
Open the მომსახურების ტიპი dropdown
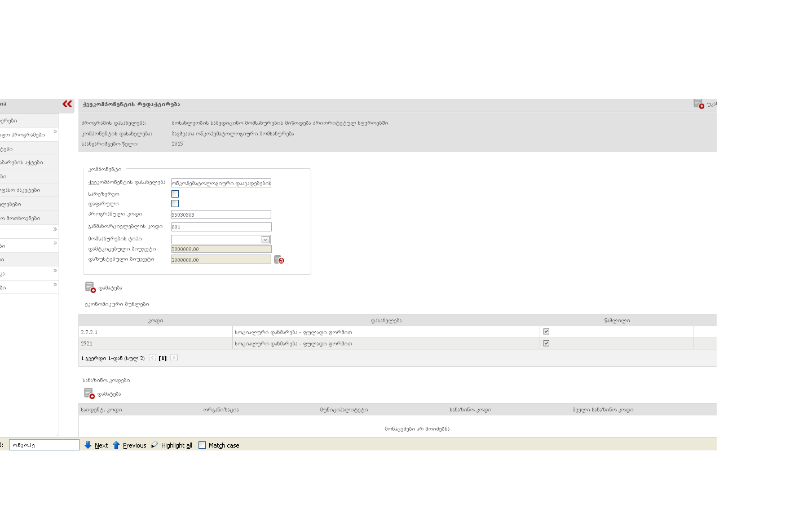coord(265,239)
